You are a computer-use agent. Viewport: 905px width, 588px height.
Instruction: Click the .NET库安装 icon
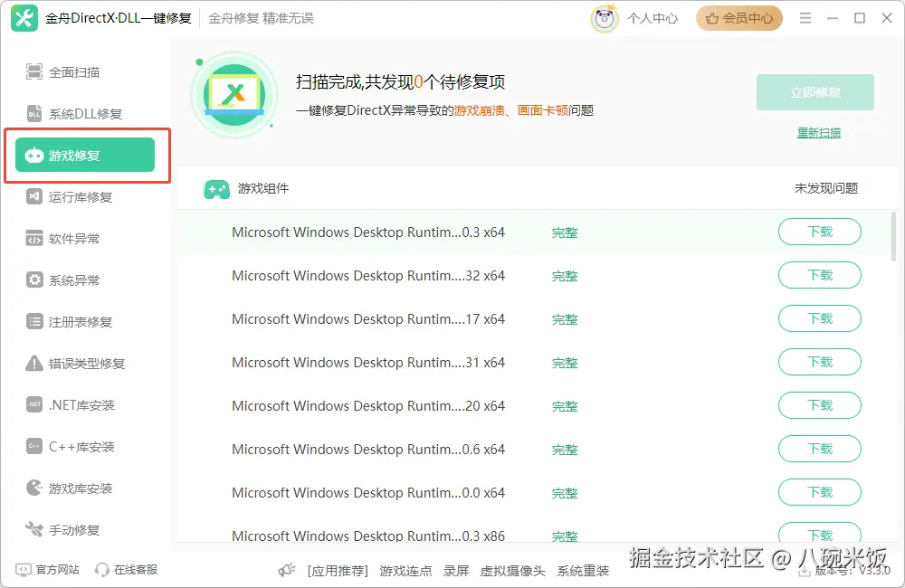tap(34, 404)
